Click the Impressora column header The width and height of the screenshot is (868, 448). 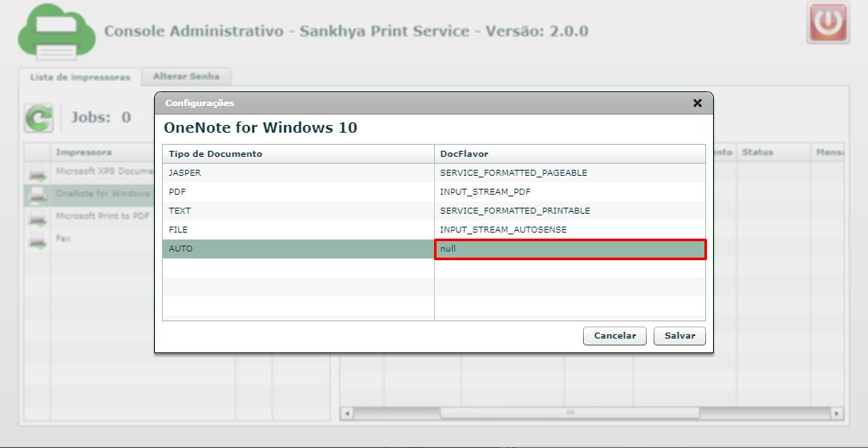[x=102, y=152]
